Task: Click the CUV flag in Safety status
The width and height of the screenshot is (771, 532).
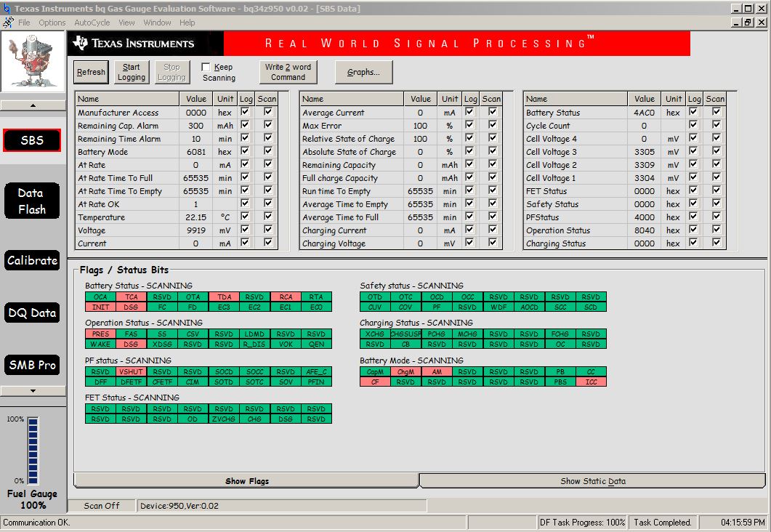Action: coord(375,307)
